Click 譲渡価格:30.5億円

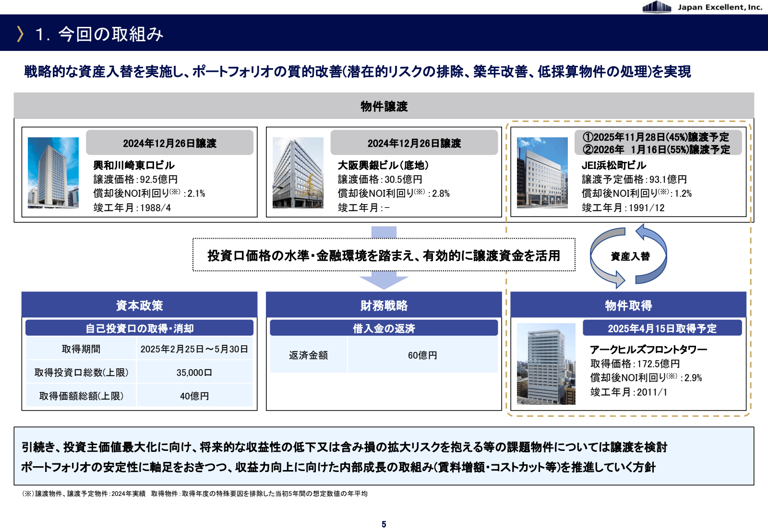tap(380, 179)
